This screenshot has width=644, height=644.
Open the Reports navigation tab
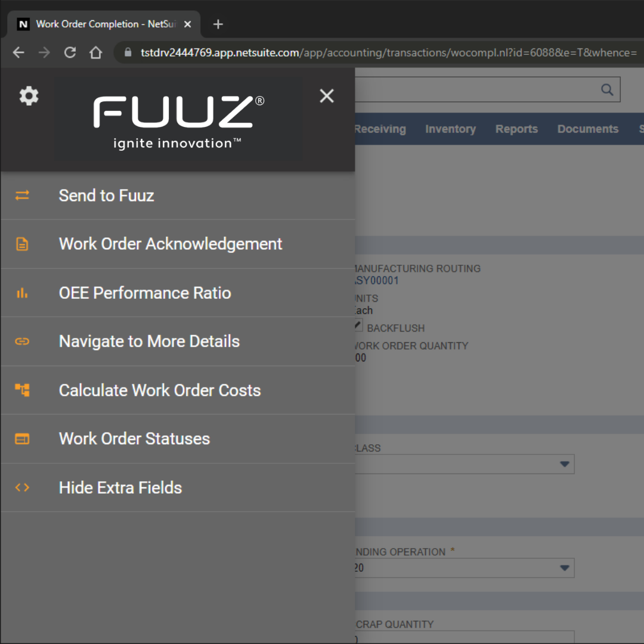tap(516, 129)
